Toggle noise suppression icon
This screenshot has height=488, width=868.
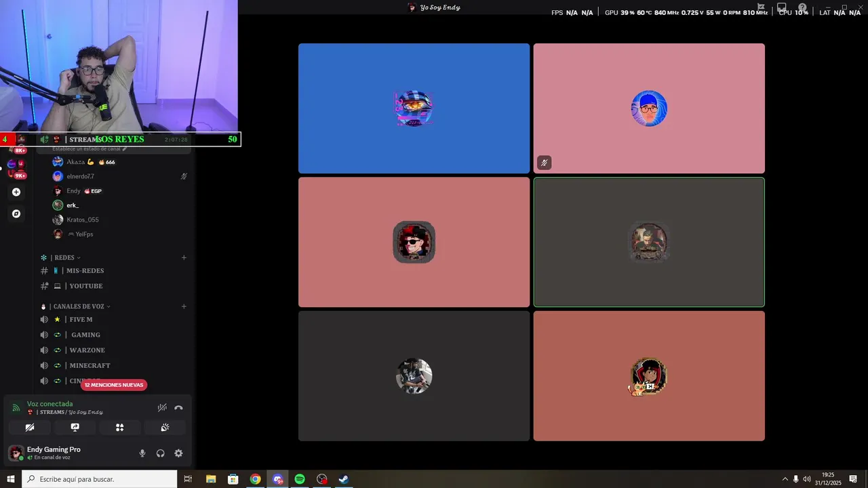coord(162,408)
